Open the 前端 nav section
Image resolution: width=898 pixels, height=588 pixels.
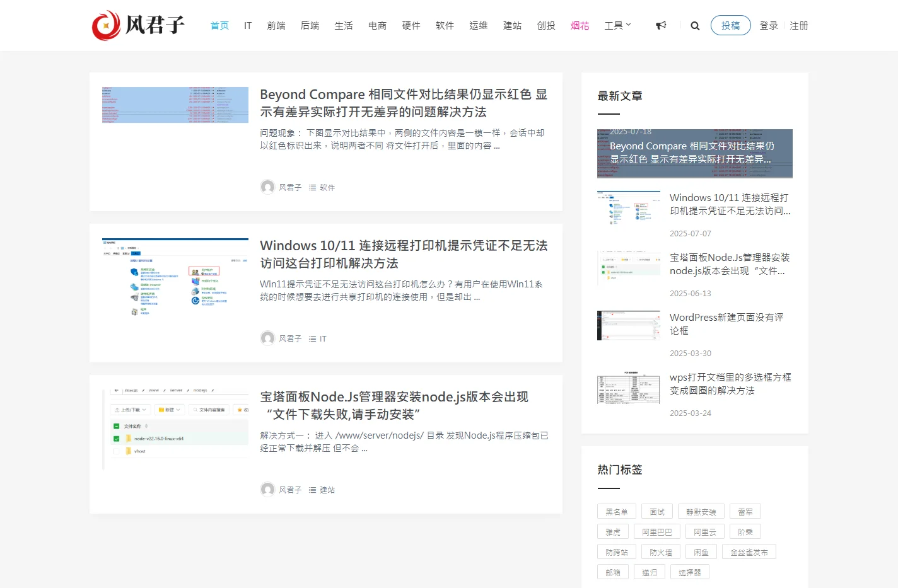coord(276,26)
